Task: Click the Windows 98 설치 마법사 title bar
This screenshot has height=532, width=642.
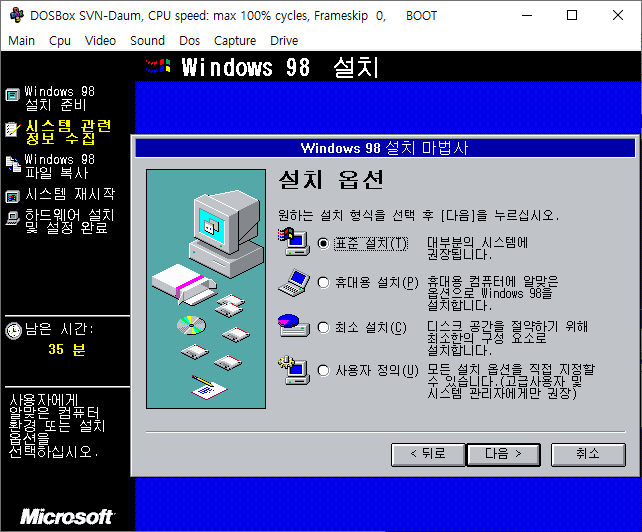Action: click(x=385, y=148)
